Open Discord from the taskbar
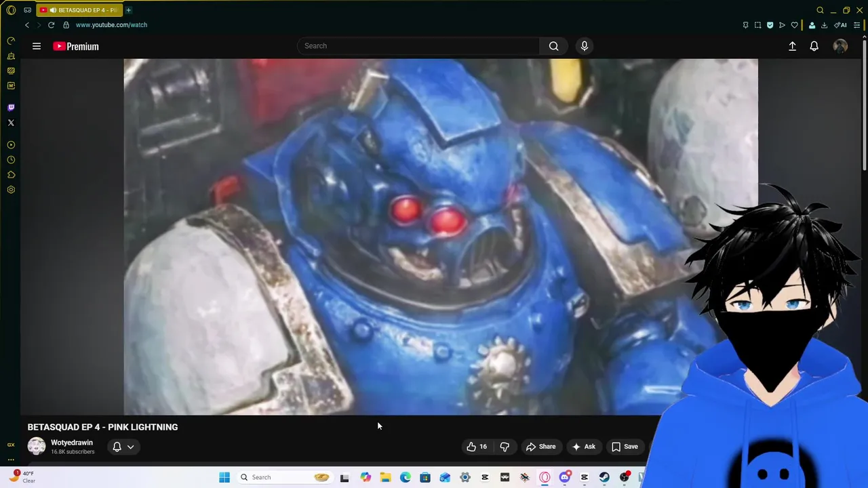Screen dimensions: 868x488 (565, 477)
